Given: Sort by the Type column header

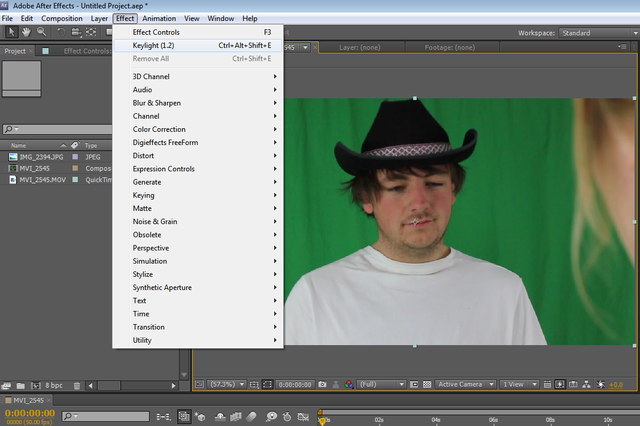Looking at the screenshot, I should point(91,145).
